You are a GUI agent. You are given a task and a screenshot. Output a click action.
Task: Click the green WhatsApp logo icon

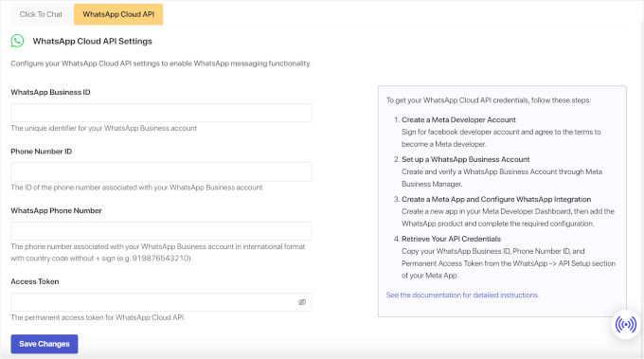coord(17,41)
